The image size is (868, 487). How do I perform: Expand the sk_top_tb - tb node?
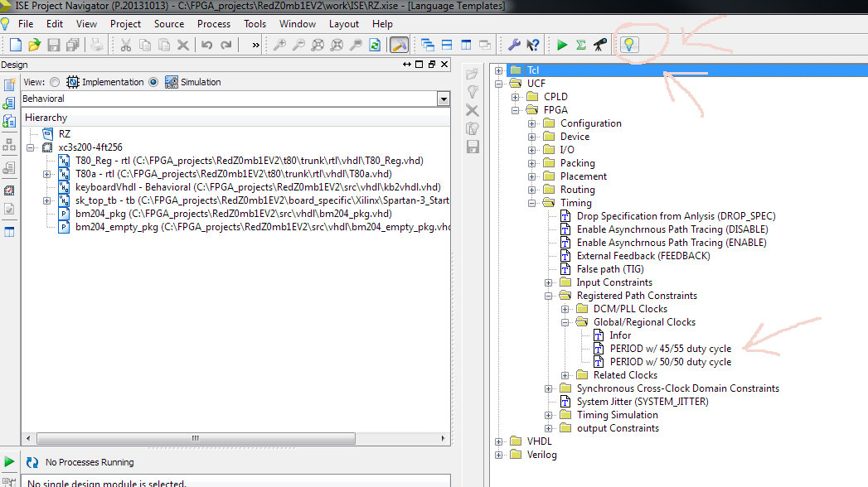pos(47,200)
